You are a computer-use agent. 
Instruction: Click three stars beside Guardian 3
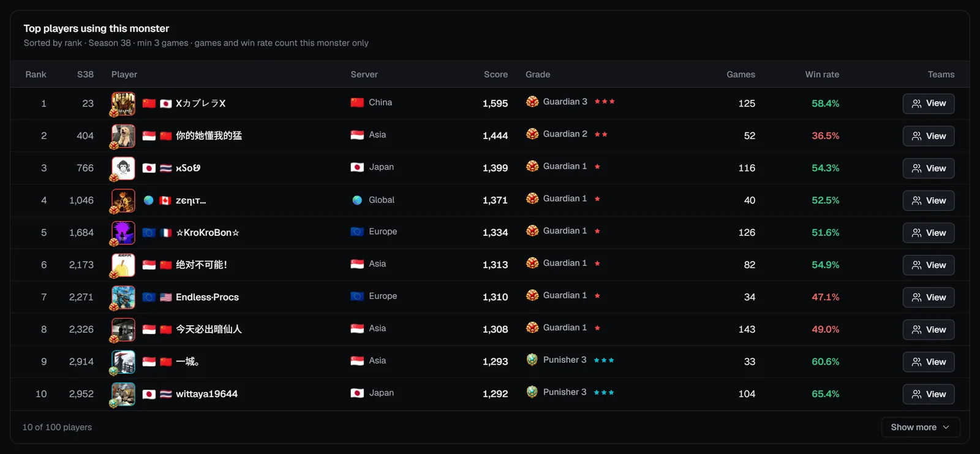pos(605,102)
